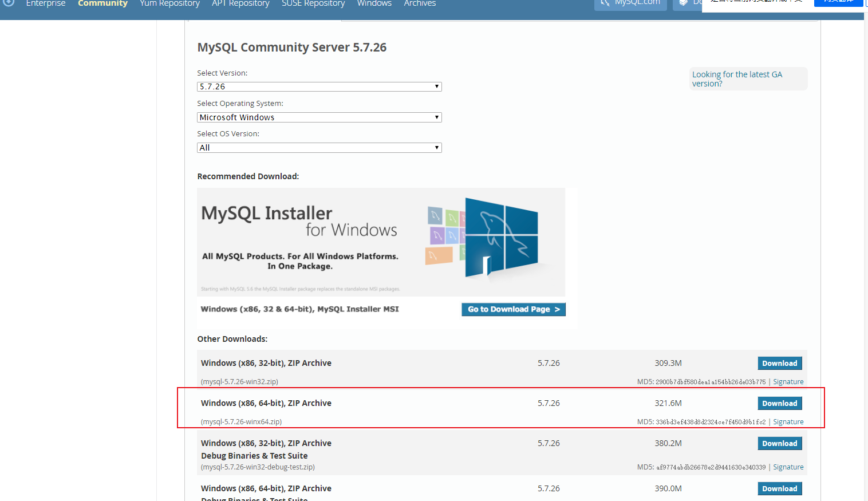The width and height of the screenshot is (868, 501).
Task: Download the 32-bit Debug Binaries Test Suite
Action: 780,443
